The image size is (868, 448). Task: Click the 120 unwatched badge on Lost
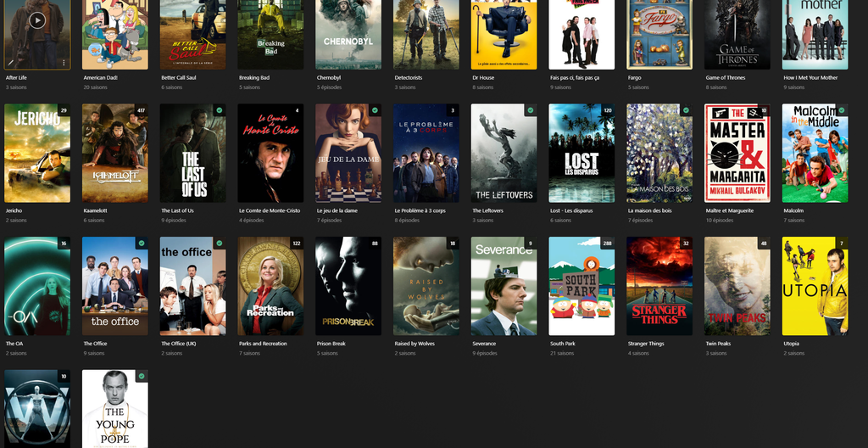click(606, 110)
